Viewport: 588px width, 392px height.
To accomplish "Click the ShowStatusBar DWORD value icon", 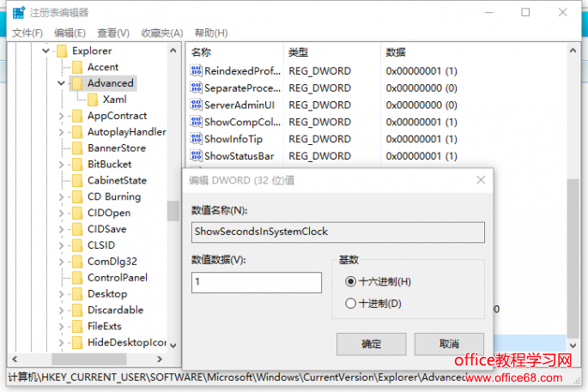I will [196, 155].
